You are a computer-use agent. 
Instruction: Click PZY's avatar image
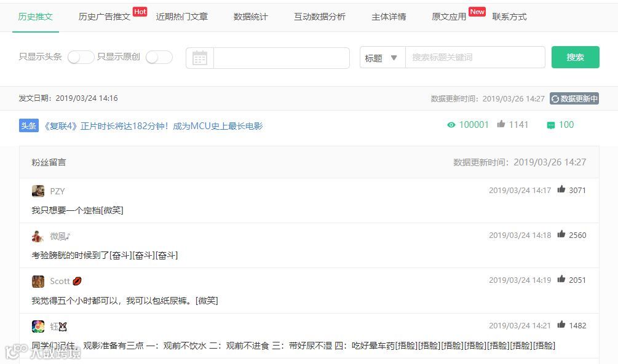click(38, 191)
